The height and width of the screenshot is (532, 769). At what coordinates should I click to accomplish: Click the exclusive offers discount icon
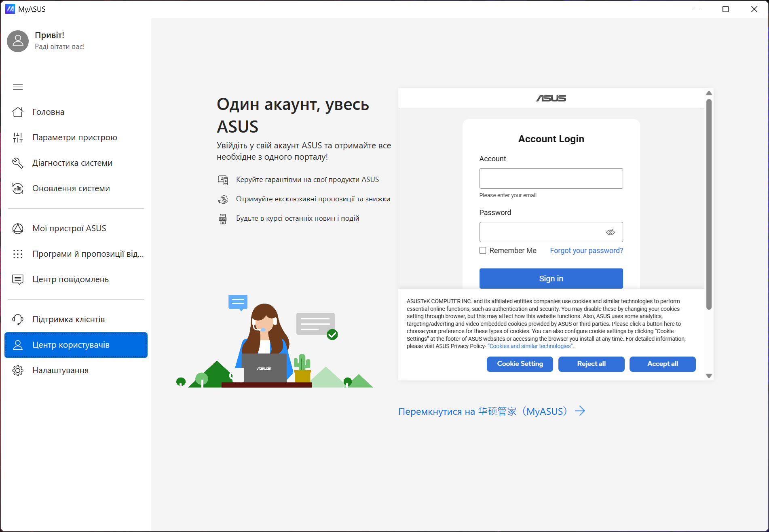coord(223,199)
